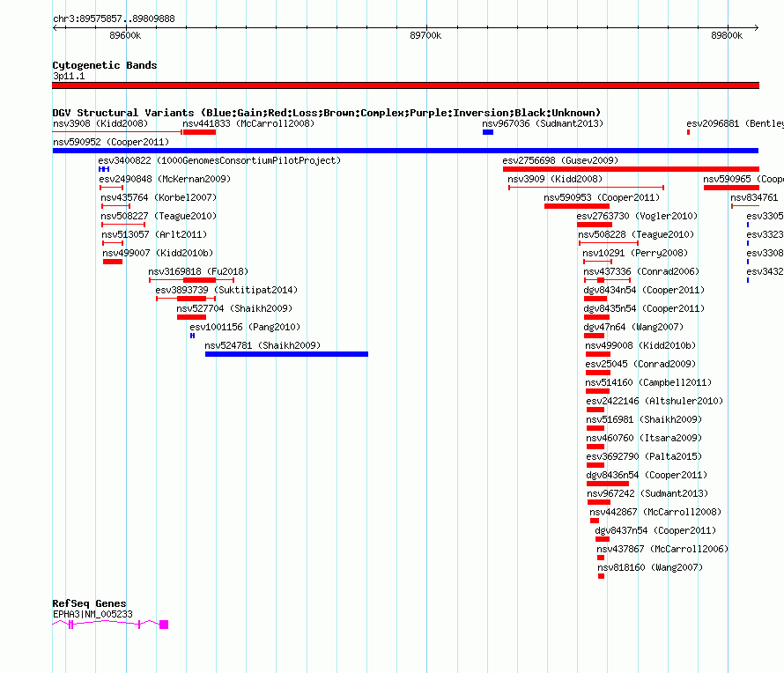Open nsv513057 (Arlt2011) variant
Image resolution: width=784 pixels, height=673 pixels.
pyautogui.click(x=154, y=234)
